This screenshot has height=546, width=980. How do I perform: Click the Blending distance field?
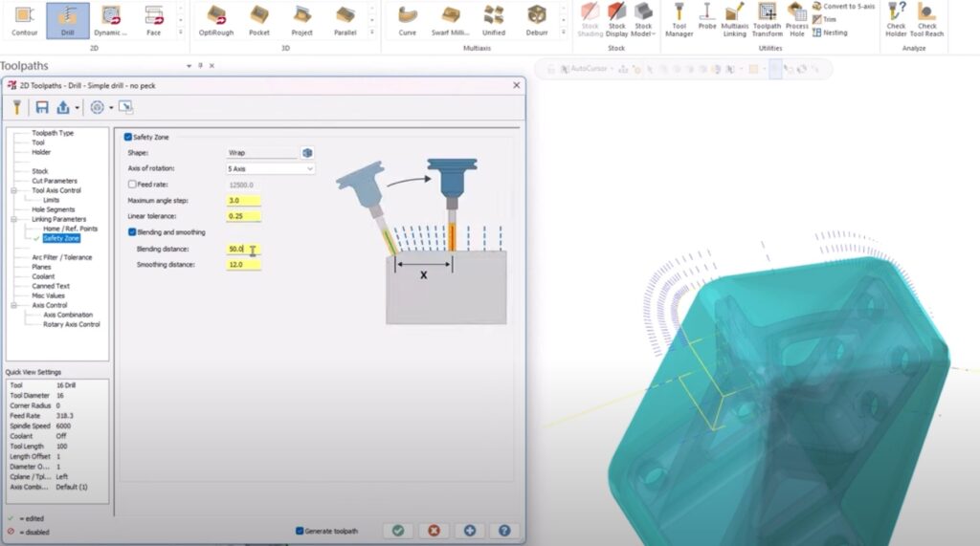click(244, 249)
